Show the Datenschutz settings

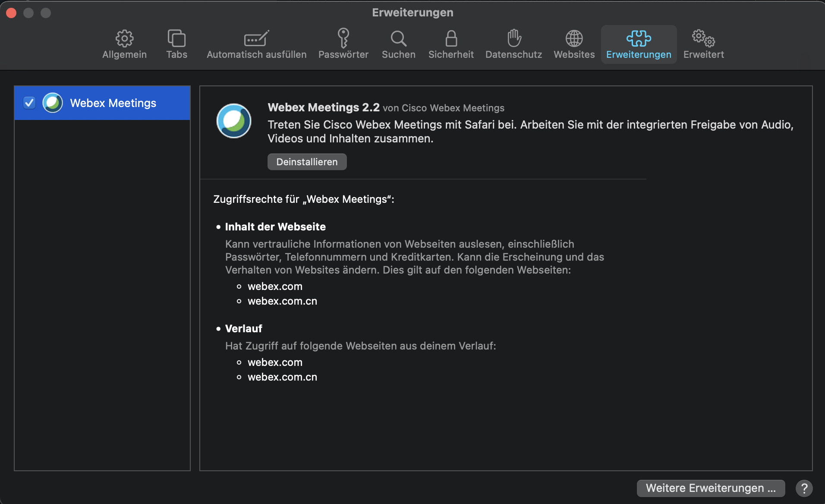(x=513, y=44)
